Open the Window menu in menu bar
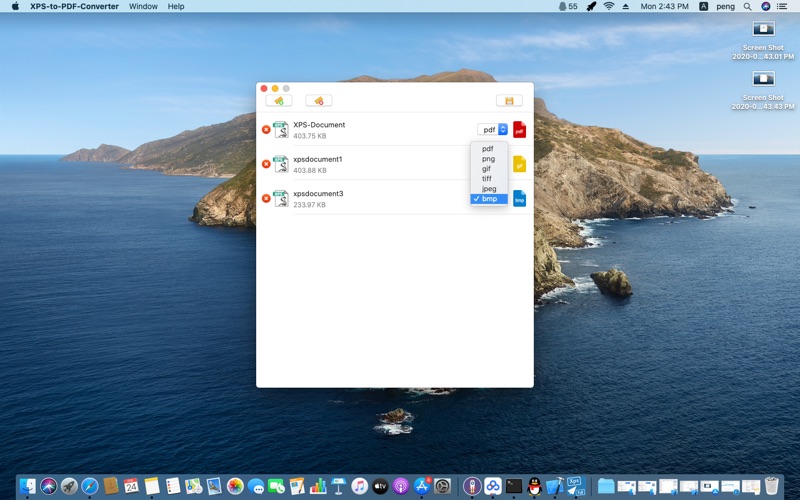 pyautogui.click(x=143, y=6)
